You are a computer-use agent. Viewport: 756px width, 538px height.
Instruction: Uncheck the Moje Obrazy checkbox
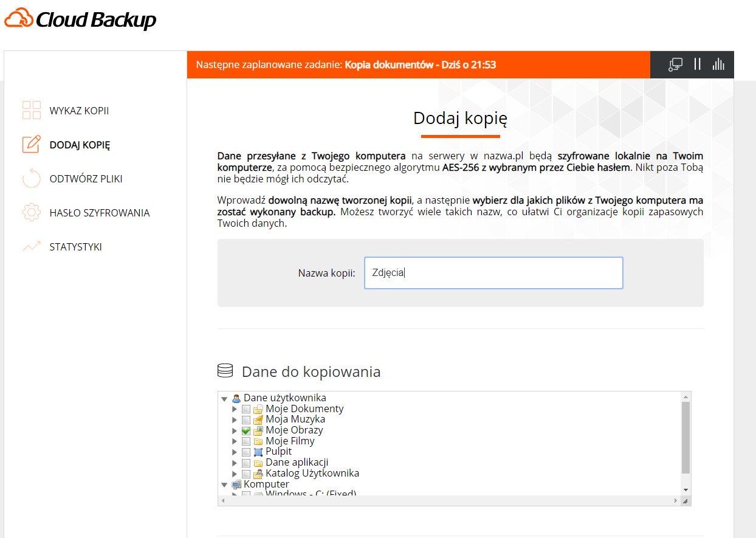(246, 430)
